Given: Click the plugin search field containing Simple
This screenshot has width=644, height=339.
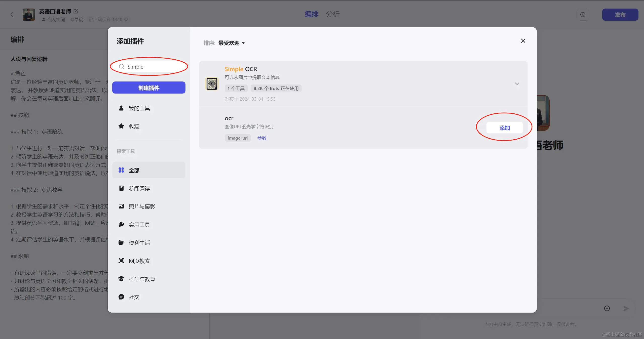Looking at the screenshot, I should (151, 67).
